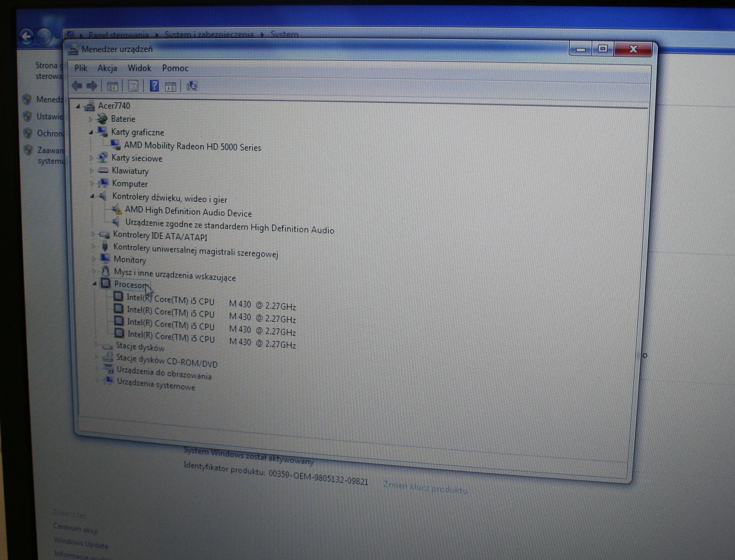Click the shield icon beside Ochron link
Image resolution: width=735 pixels, height=560 pixels.
28,133
